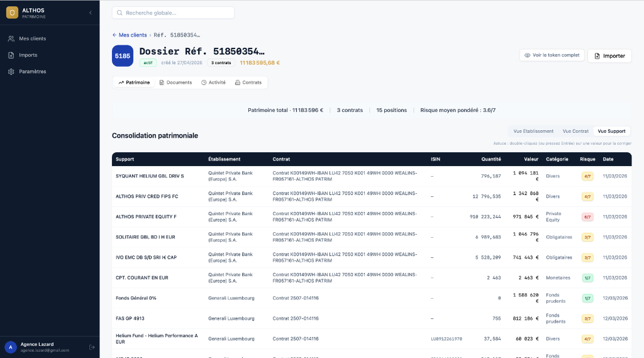Click Helium Fund - Helium Performance A EUR
This screenshot has height=358, width=644.
click(157, 338)
